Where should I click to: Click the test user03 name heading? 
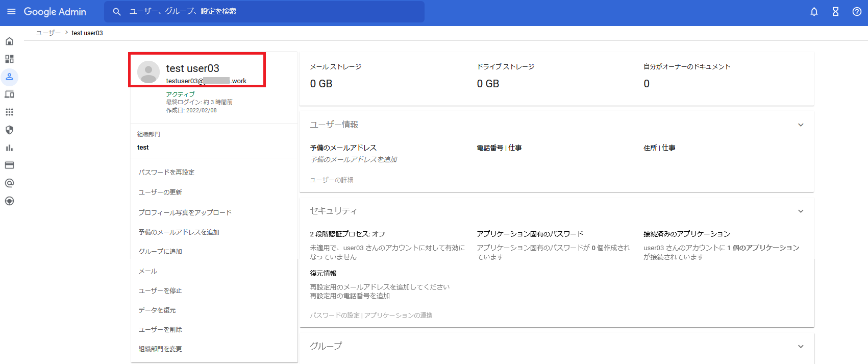[193, 68]
